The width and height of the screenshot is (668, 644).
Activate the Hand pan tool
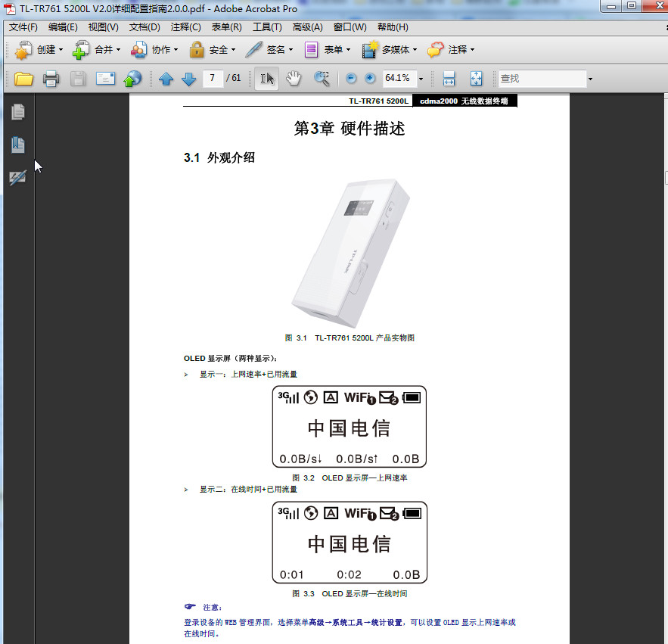pos(294,79)
